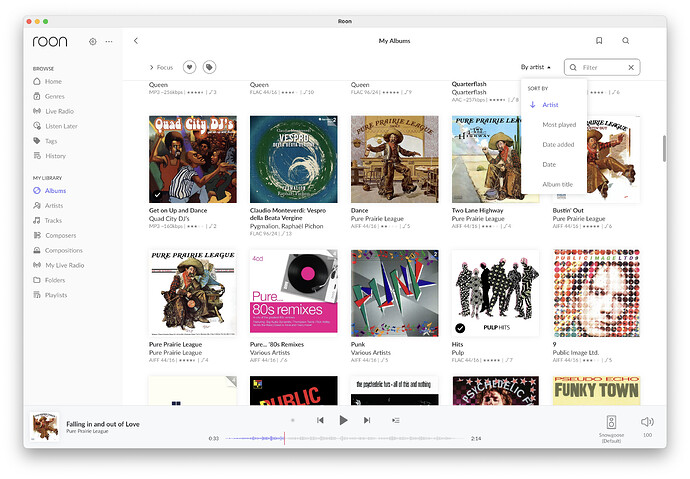Open the settings gear next to Roon logo
This screenshot has height=479, width=690.
(92, 41)
